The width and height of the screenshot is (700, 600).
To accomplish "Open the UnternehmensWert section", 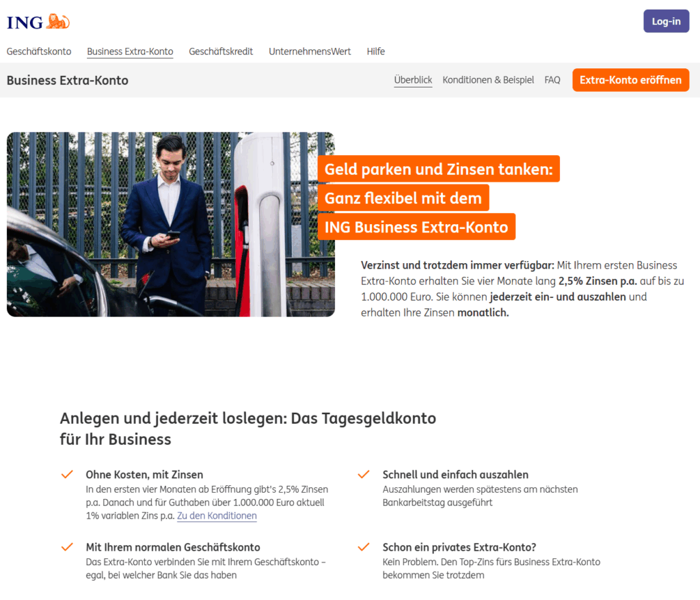I will (x=310, y=51).
